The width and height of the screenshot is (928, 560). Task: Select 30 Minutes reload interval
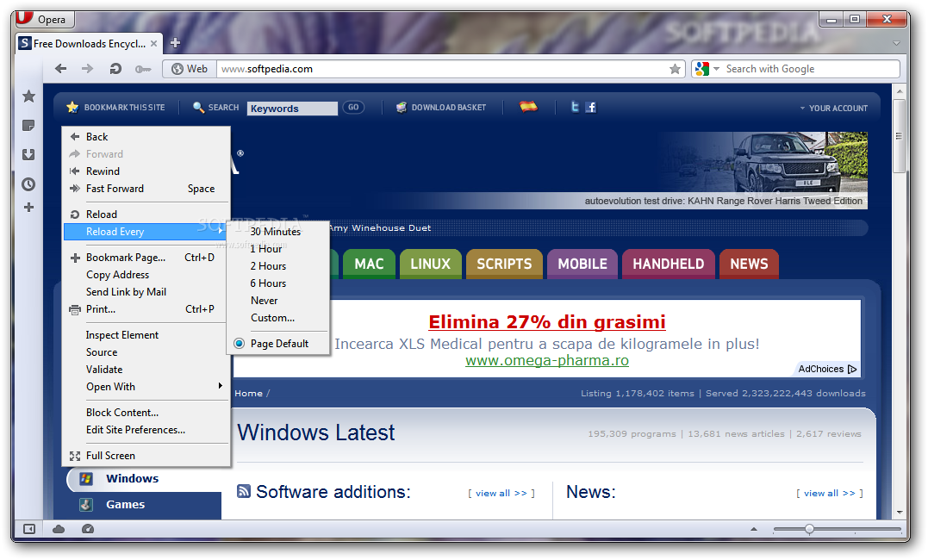[x=278, y=232]
